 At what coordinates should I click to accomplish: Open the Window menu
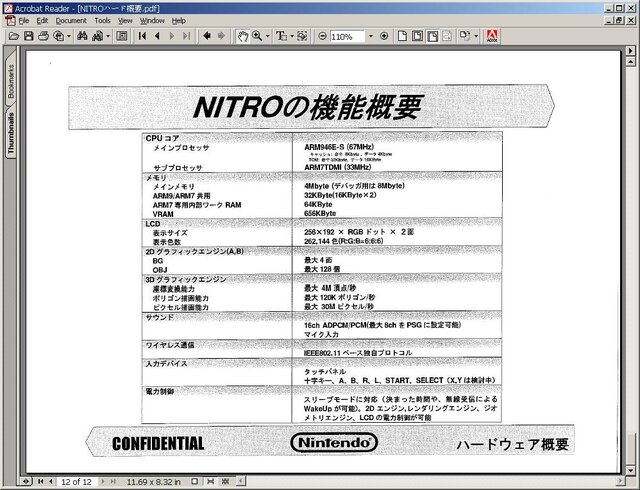pyautogui.click(x=152, y=20)
